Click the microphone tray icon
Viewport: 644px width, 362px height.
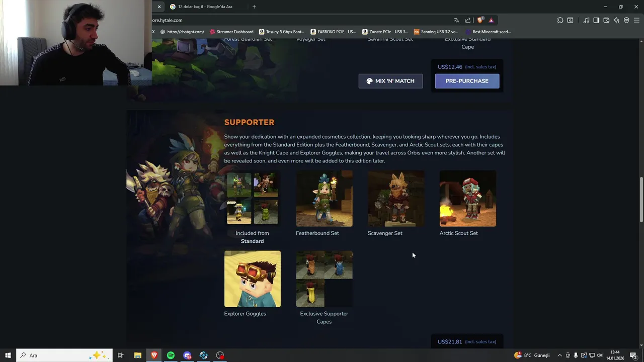coord(576,355)
